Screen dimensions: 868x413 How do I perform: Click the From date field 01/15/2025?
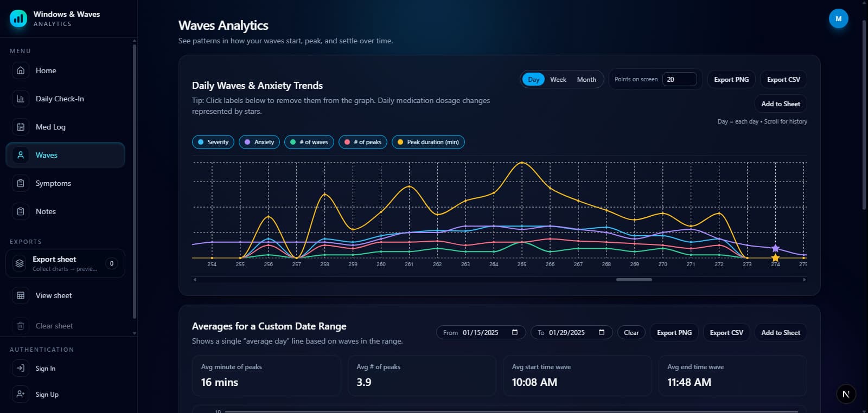tap(481, 332)
